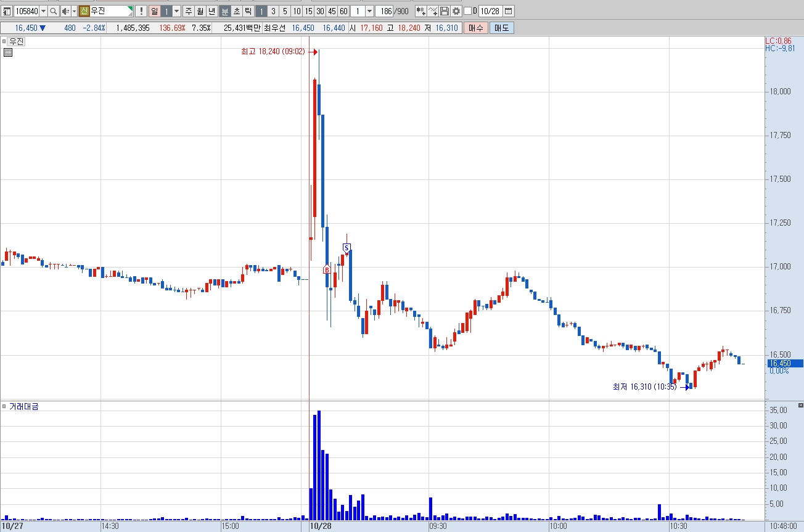Viewport: 804px width, 532px height.
Task: Click the data table grid icon
Action: coord(7,52)
